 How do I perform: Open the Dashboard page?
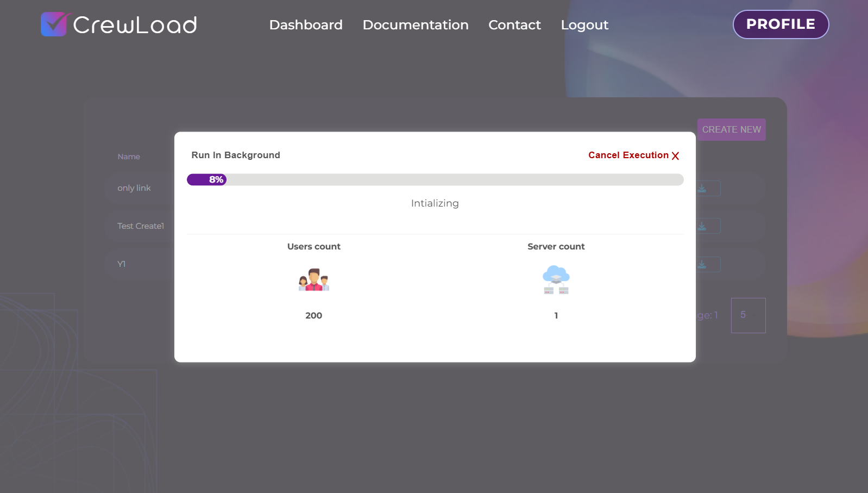[306, 25]
